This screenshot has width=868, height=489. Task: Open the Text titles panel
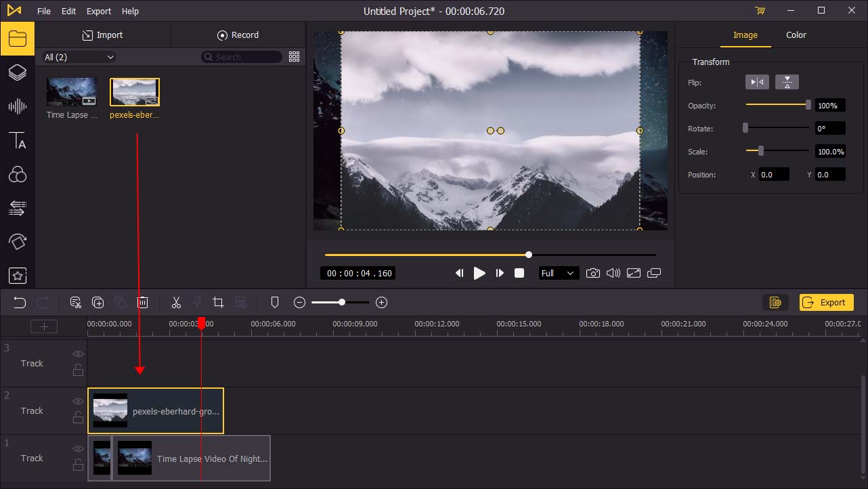(x=18, y=140)
